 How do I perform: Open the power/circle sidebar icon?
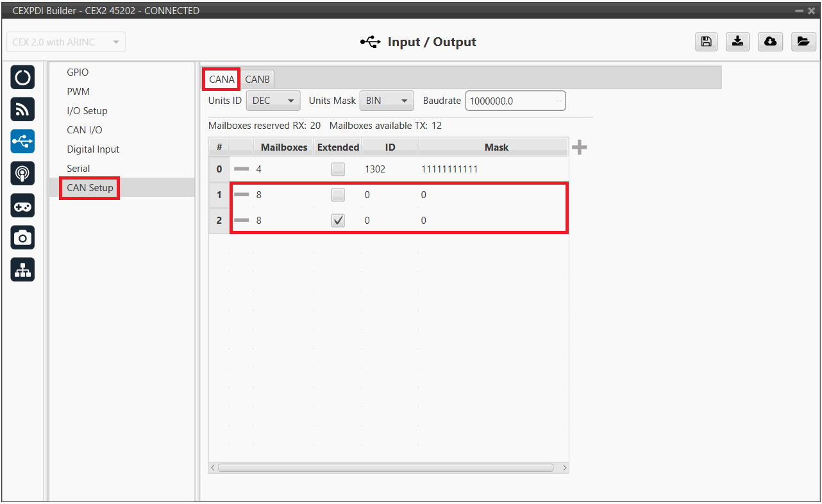tap(22, 78)
